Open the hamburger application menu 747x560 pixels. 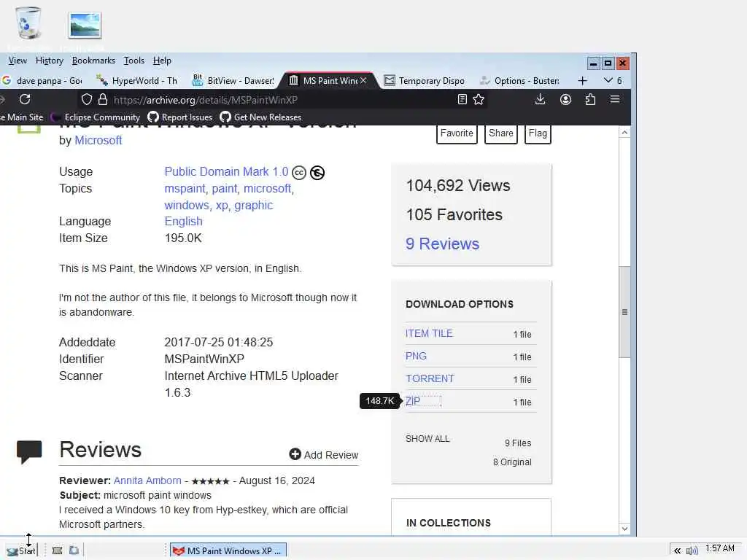pos(615,99)
